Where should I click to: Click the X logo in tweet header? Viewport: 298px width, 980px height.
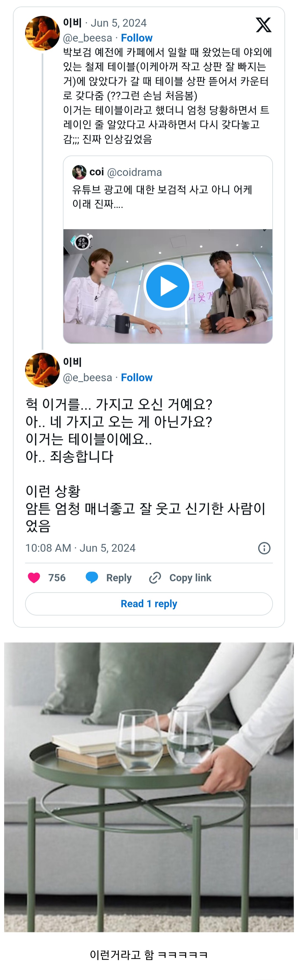pyautogui.click(x=263, y=25)
